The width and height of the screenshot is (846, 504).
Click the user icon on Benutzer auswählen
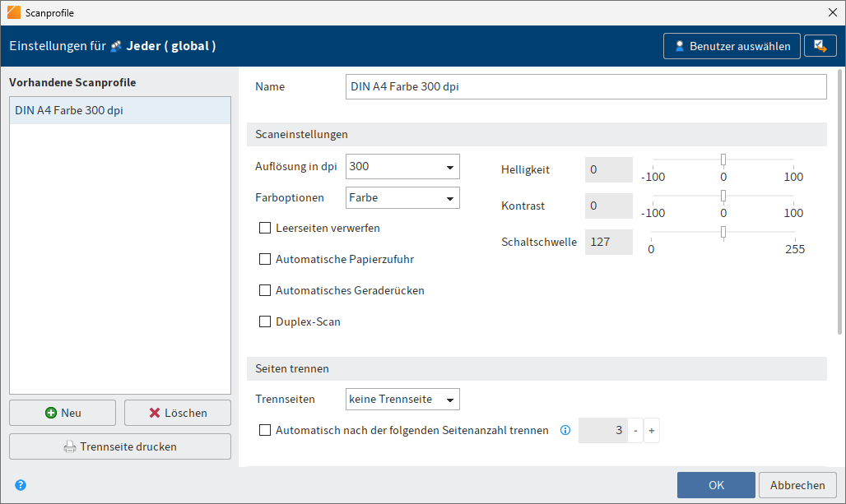pyautogui.click(x=681, y=45)
